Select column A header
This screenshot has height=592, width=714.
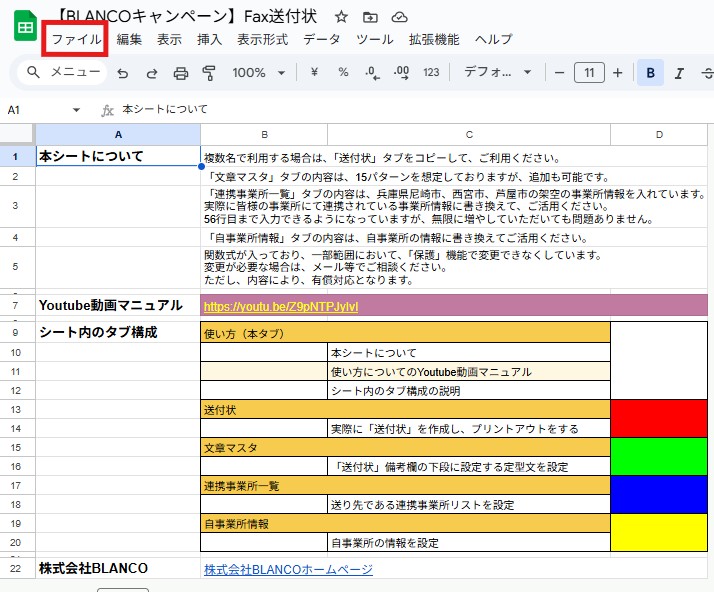click(x=118, y=134)
